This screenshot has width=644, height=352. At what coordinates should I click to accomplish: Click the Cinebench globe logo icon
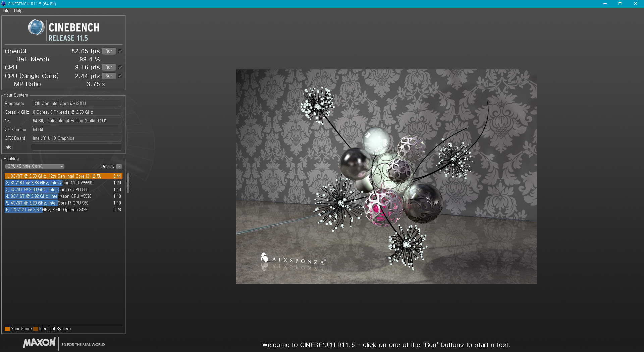[x=36, y=27]
